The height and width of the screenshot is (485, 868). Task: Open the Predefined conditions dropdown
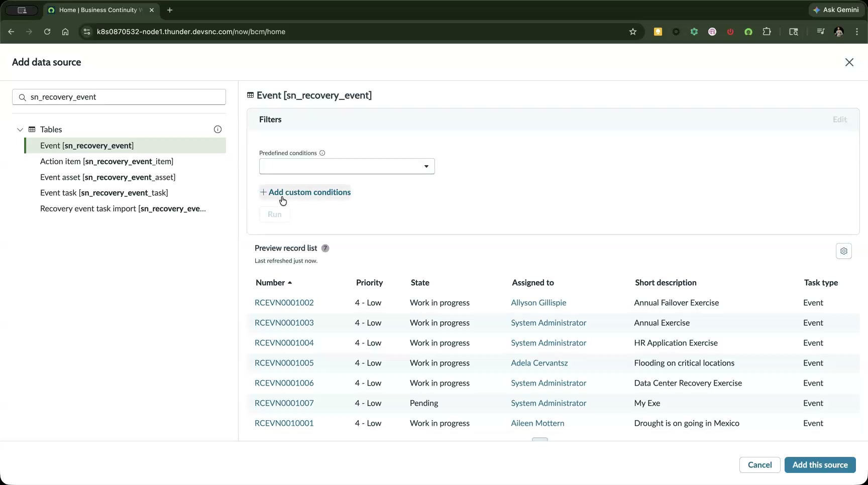[x=347, y=166]
